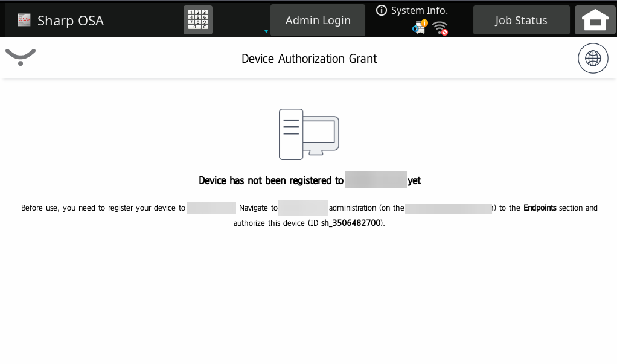Click the Sharp OSA title text

(x=71, y=21)
